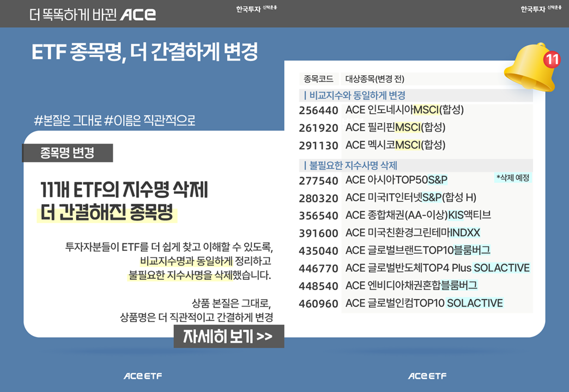The width and height of the screenshot is (569, 392).
Task: Pick the ACE 종합채권(AA-이상)KIS액티브 entry
Action: (x=418, y=215)
